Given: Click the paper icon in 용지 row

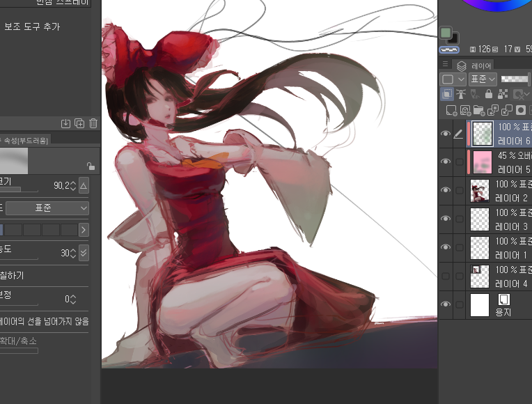Looking at the screenshot, I should tap(503, 300).
